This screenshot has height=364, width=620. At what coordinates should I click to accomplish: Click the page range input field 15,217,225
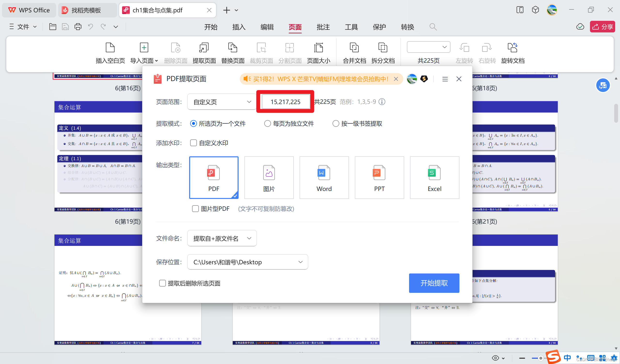(x=285, y=102)
